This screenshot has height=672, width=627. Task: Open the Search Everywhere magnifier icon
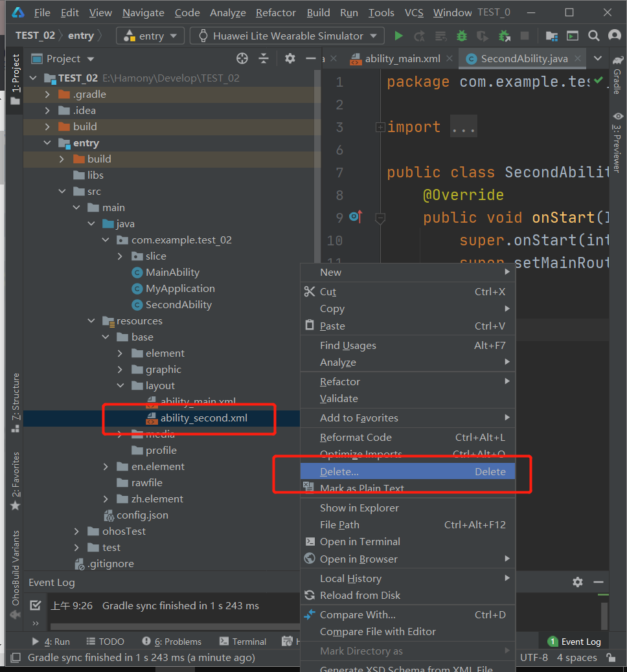[593, 36]
